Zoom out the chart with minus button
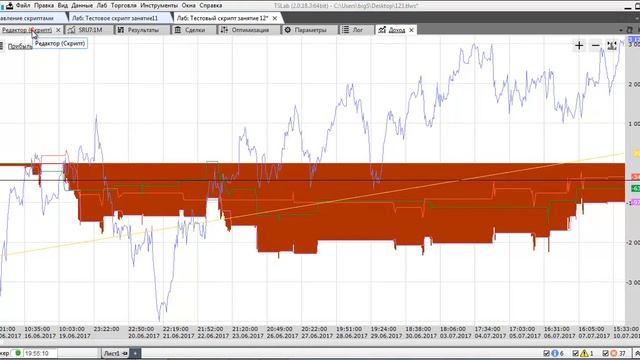This screenshot has height=360, width=640. (596, 46)
